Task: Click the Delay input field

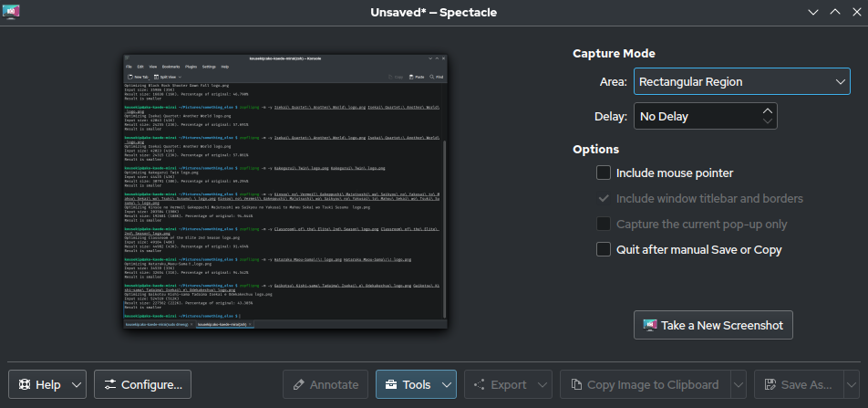Action: [695, 117]
